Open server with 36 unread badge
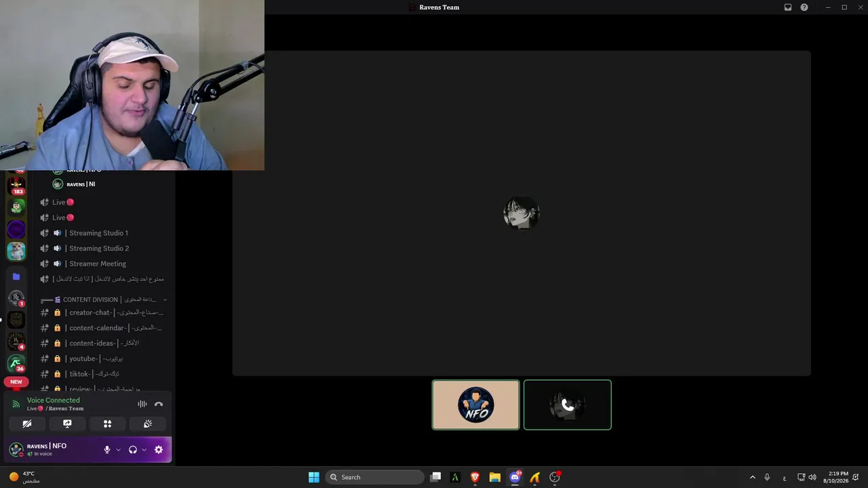This screenshot has height=488, width=868. 16,363
